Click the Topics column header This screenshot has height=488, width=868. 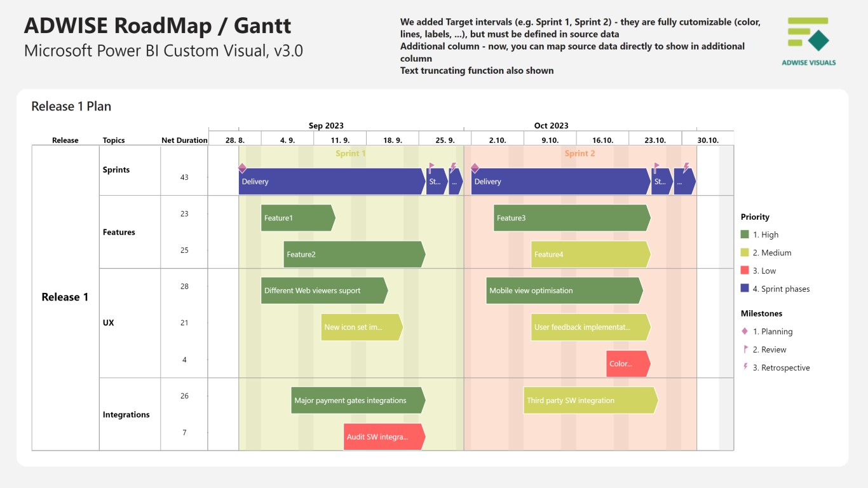pyautogui.click(x=114, y=140)
